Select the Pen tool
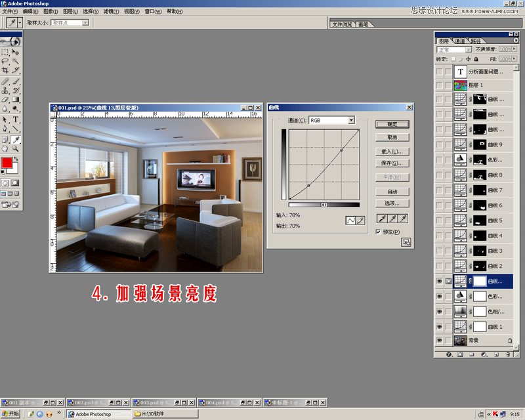 pos(5,128)
